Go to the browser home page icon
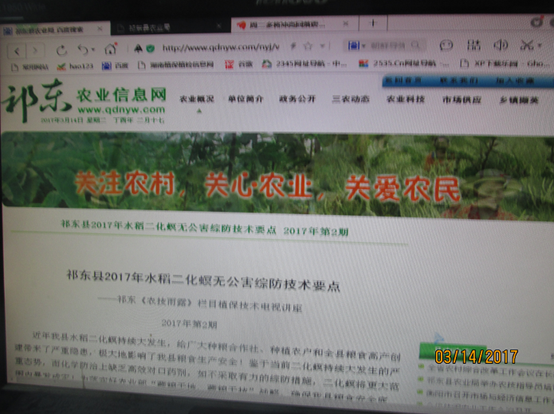The image size is (554, 414). 110,49
